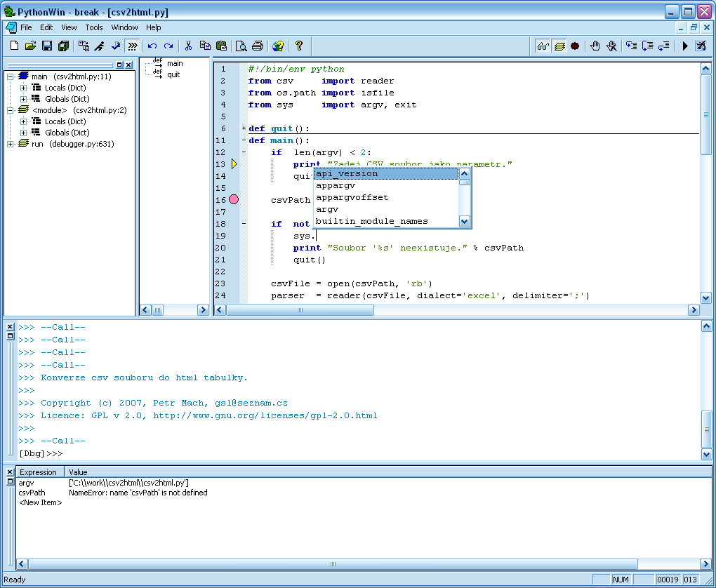Expand run (debugger.py:631) in the stack

9,144
